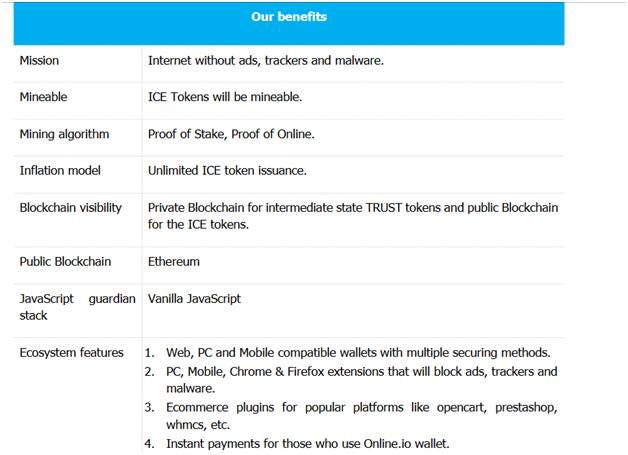This screenshot has height=455, width=628.
Task: Select the "Ecosystem features" label
Action: click(71, 353)
